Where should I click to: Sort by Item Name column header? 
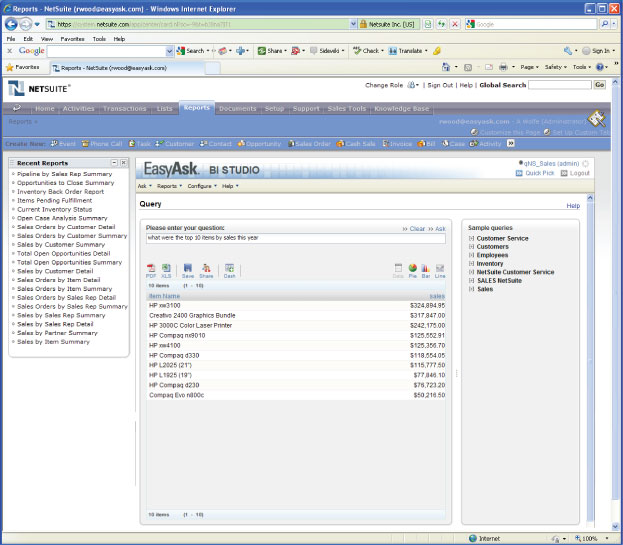[x=164, y=296]
